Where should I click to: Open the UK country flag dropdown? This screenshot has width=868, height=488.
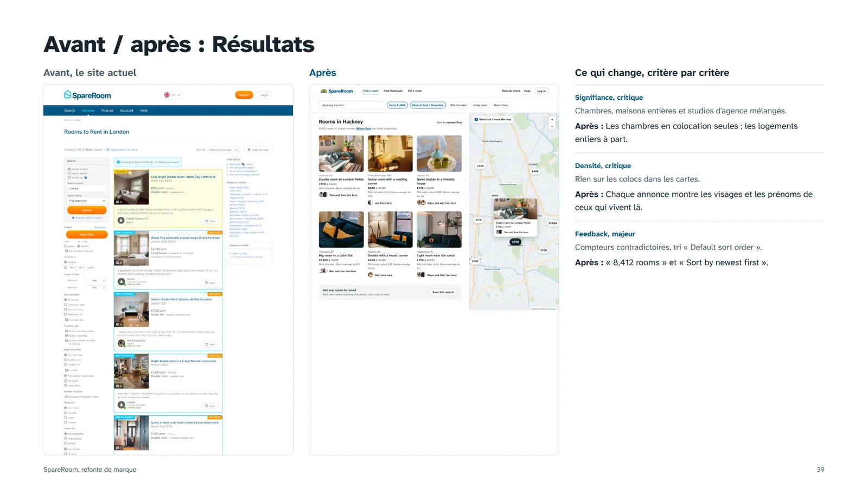click(172, 95)
